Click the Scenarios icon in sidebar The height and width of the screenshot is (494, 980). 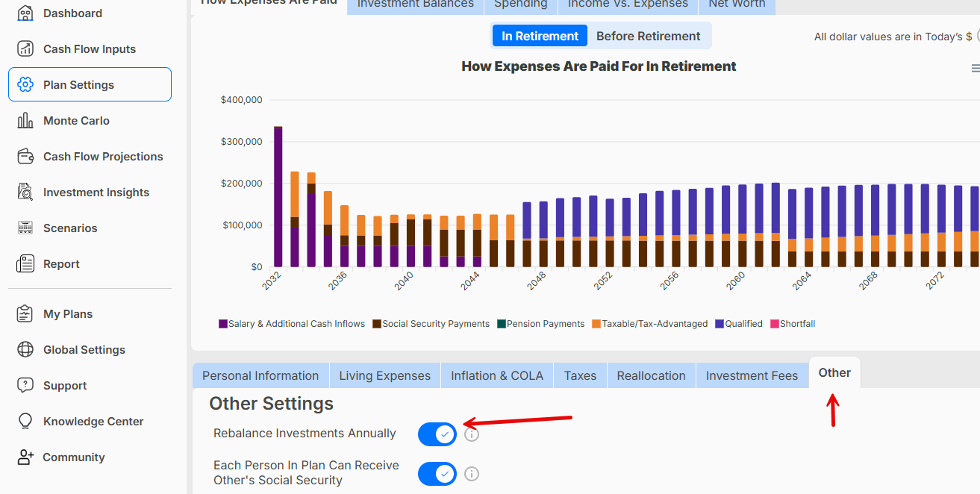click(25, 228)
